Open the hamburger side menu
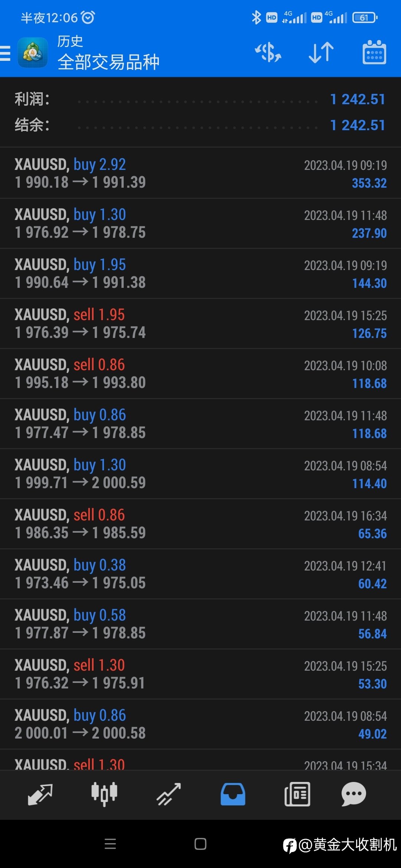The image size is (401, 868). pos(5,53)
